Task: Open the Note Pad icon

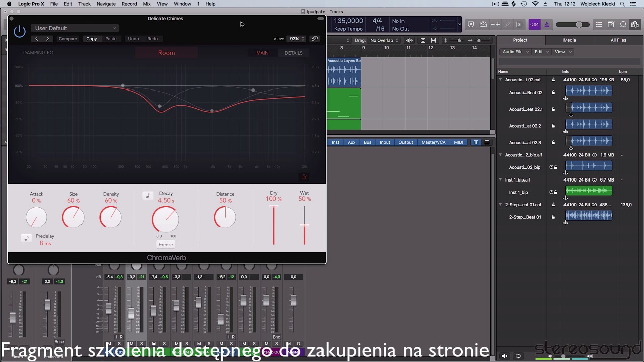Action: (611, 24)
